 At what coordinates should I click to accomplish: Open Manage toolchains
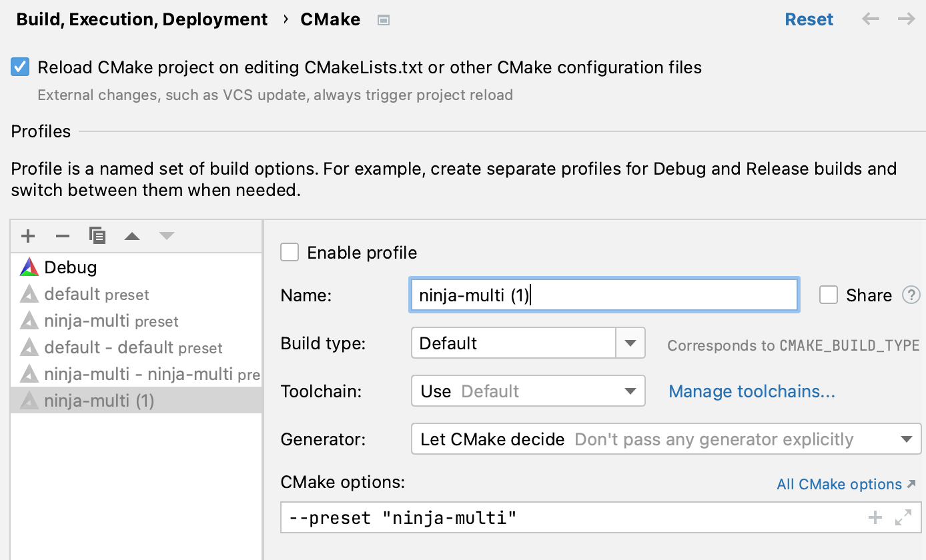click(751, 391)
